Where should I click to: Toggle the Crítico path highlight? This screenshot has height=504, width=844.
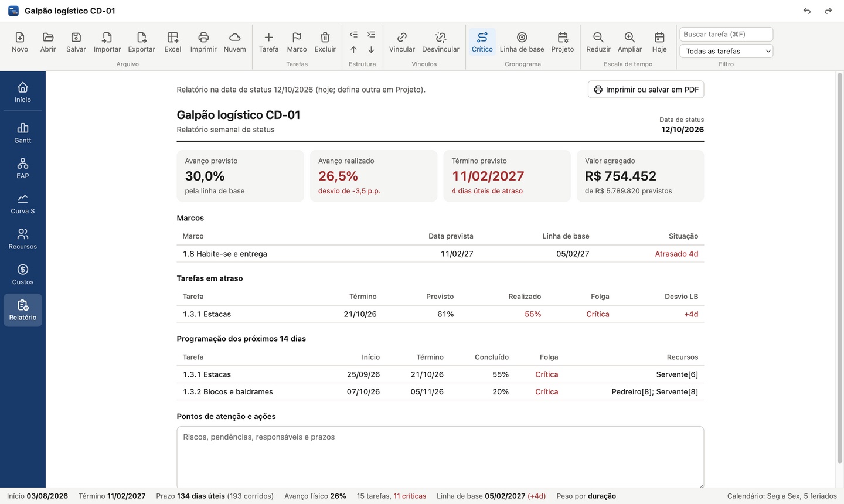[x=482, y=42]
